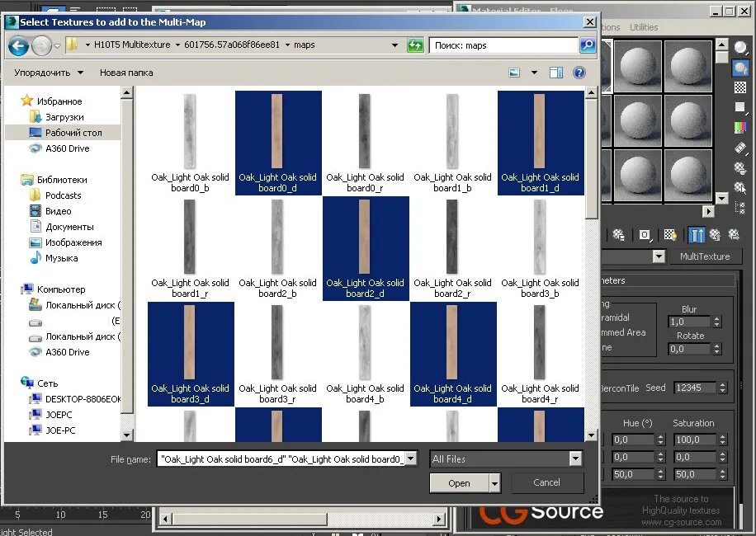Open the File name history dropdown

(x=411, y=458)
